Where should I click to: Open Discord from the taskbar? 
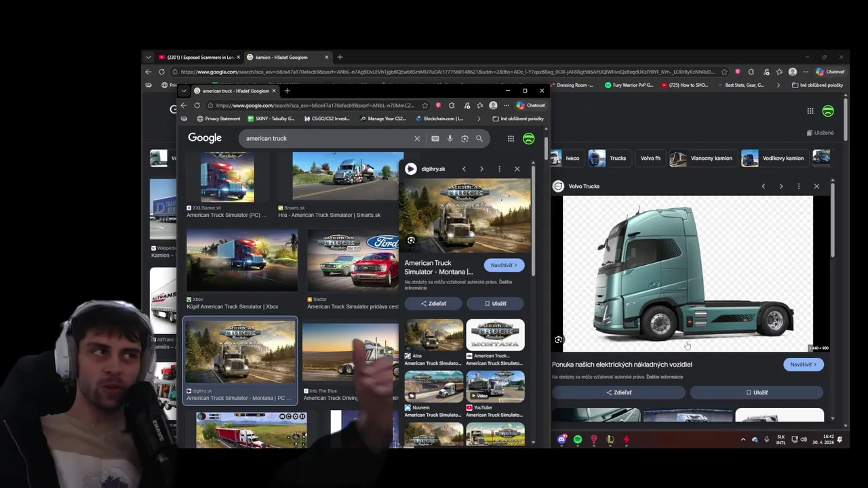pyautogui.click(x=561, y=439)
